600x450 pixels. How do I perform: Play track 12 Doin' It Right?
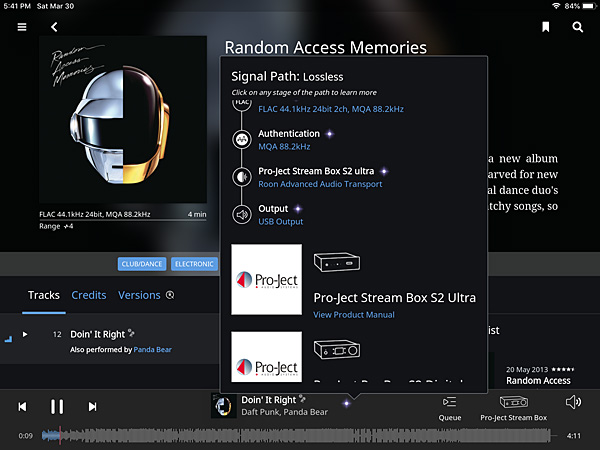25,334
